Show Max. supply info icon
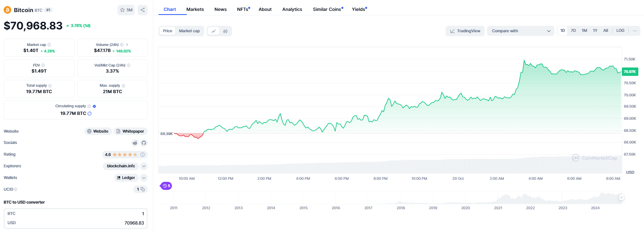 123,85
